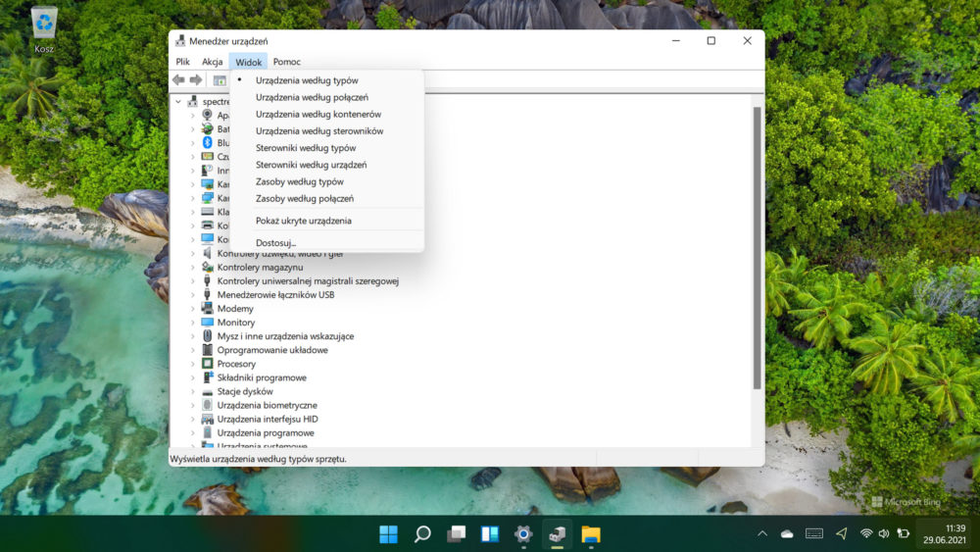
Task: Select Składniki programowe tree item
Action: 262,377
